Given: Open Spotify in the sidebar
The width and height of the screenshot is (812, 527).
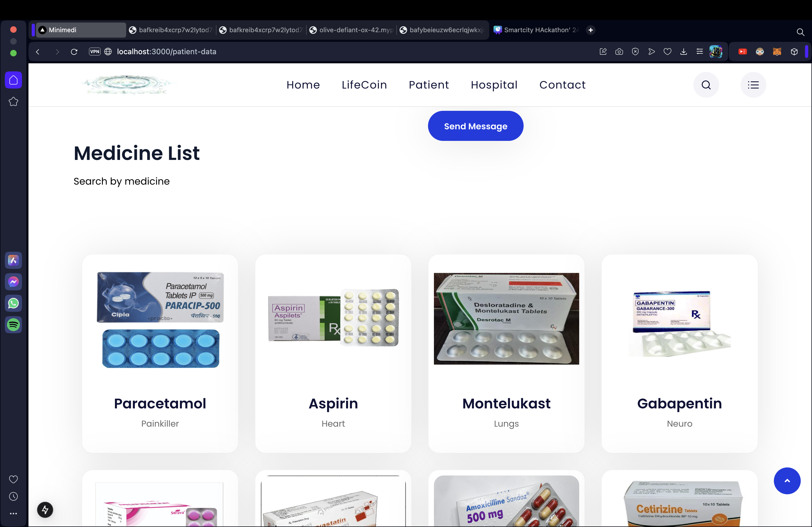Looking at the screenshot, I should point(13,324).
